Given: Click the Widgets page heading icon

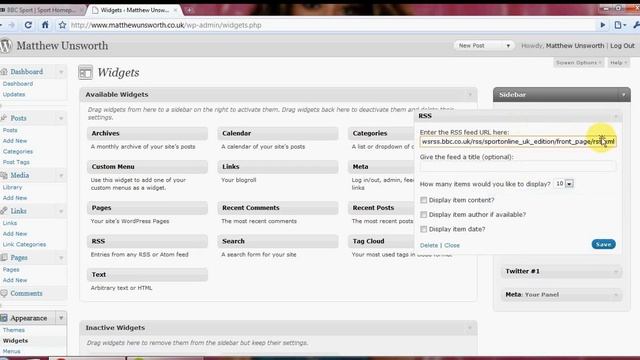Looking at the screenshot, I should [x=85, y=73].
